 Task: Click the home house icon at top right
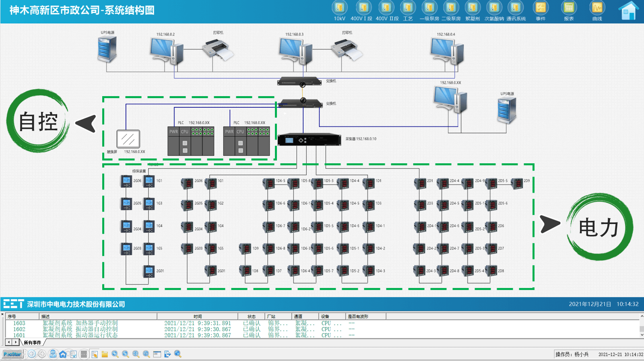click(628, 11)
